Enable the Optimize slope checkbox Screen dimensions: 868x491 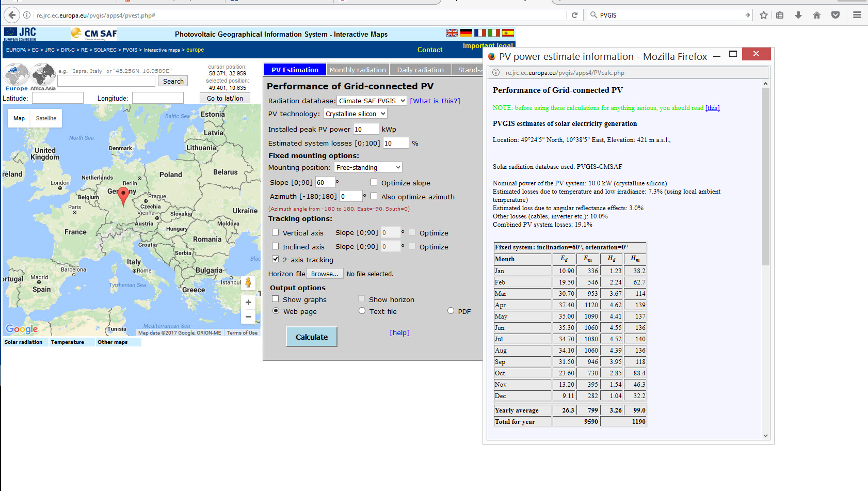pyautogui.click(x=374, y=182)
